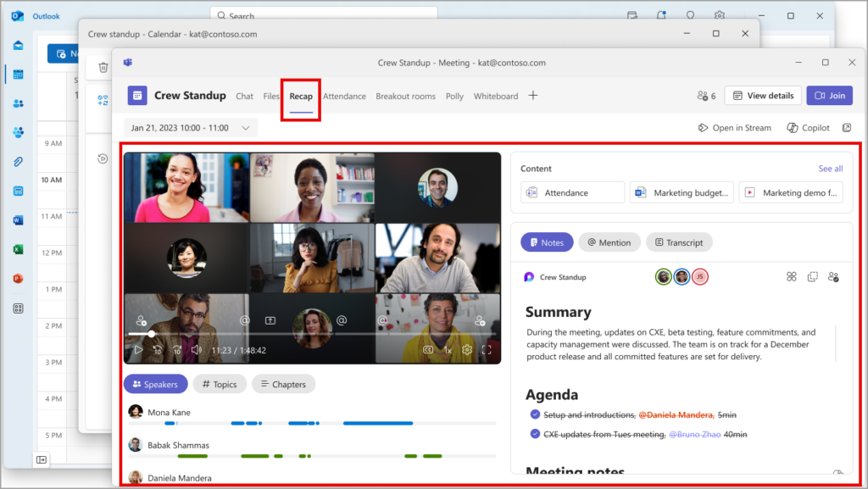868x489 pixels.
Task: Click copy component icon in notes header
Action: (813, 276)
